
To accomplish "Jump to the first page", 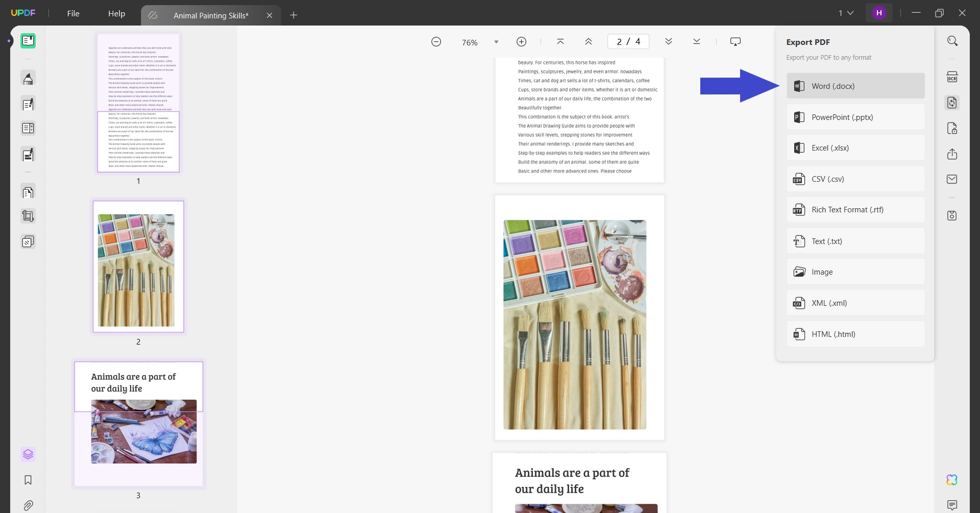I will tap(560, 42).
